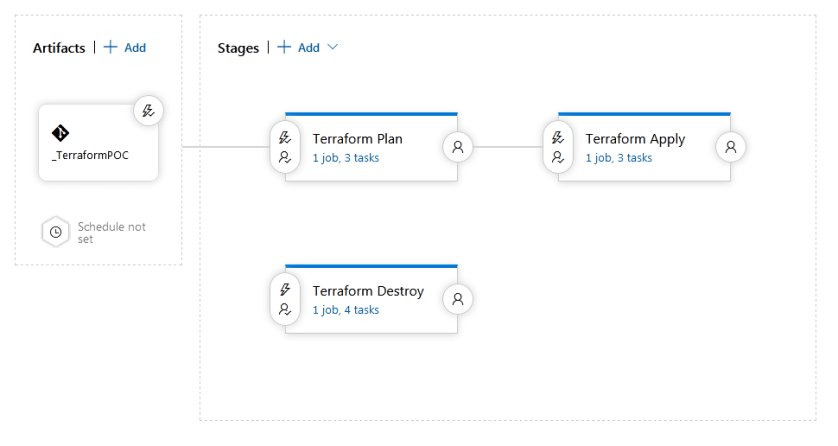Open Terraform Destroy pre-deployment conditions
838x446 pixels.
tap(283, 299)
